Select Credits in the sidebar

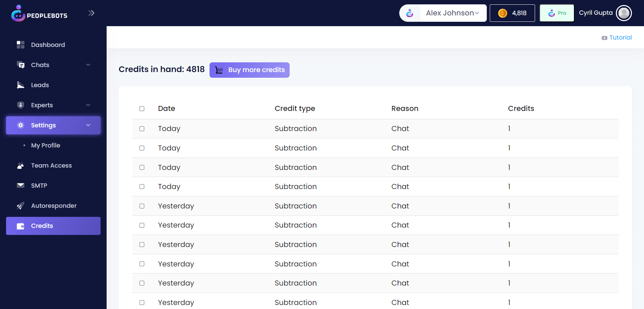pyautogui.click(x=53, y=226)
